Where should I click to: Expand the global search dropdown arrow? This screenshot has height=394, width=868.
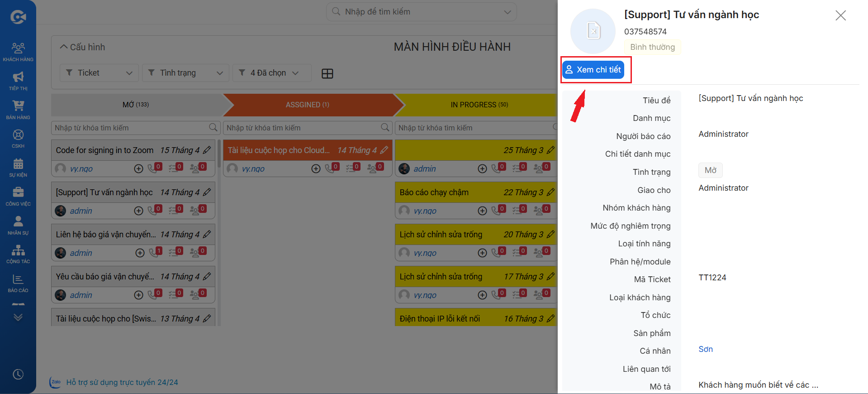click(508, 12)
